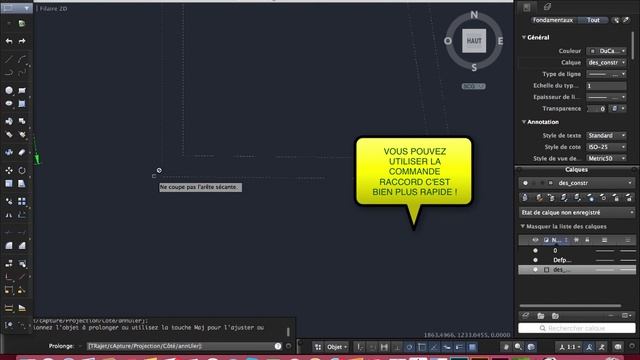Toggle Lineweight display in status bar

click(460, 347)
